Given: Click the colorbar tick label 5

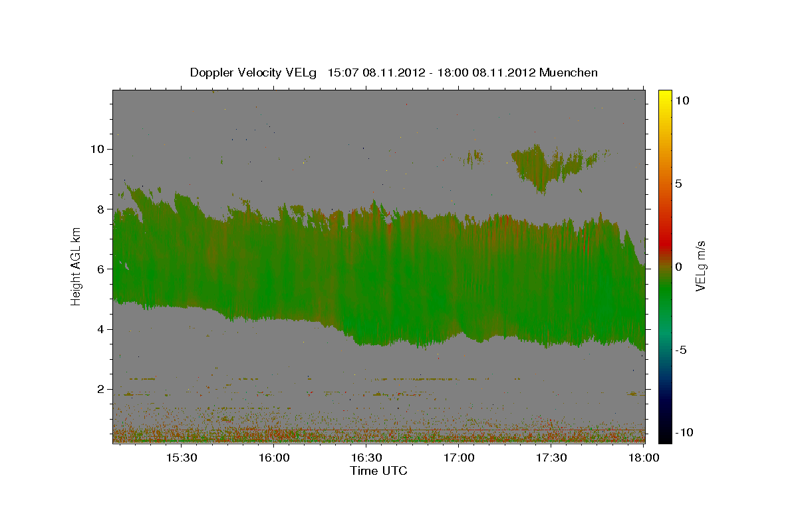Looking at the screenshot, I should [x=678, y=184].
